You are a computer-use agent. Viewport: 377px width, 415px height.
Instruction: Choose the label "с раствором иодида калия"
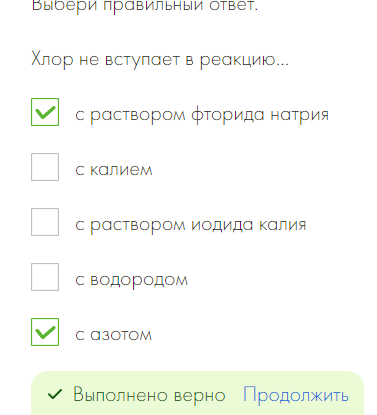coord(190,224)
